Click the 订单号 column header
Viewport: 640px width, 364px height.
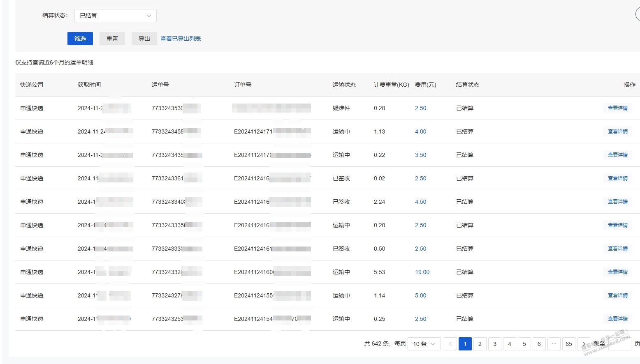click(243, 85)
